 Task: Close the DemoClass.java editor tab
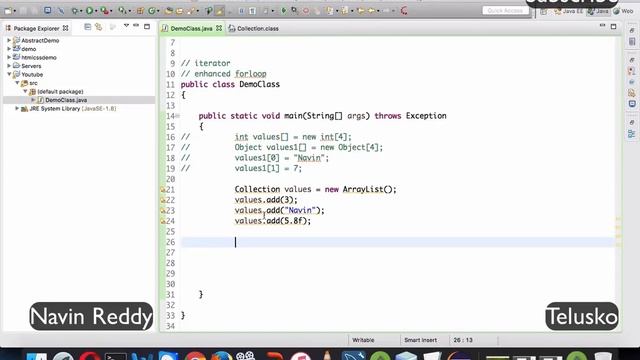[219, 28]
